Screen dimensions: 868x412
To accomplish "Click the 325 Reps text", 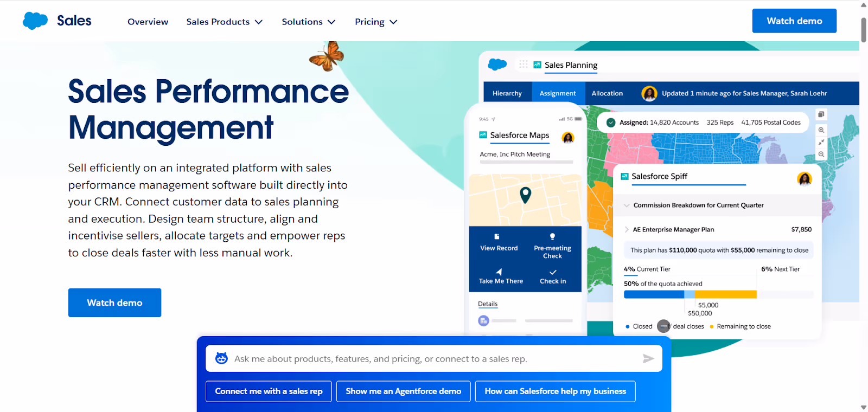I will pos(720,123).
